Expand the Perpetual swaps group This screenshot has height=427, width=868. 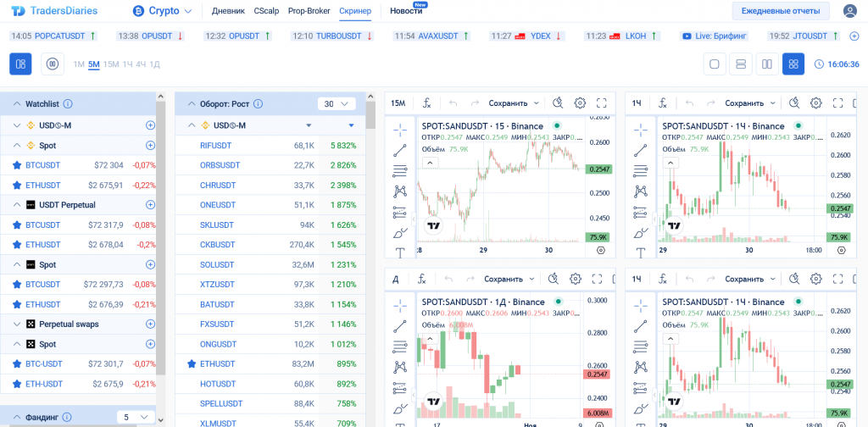(16, 324)
